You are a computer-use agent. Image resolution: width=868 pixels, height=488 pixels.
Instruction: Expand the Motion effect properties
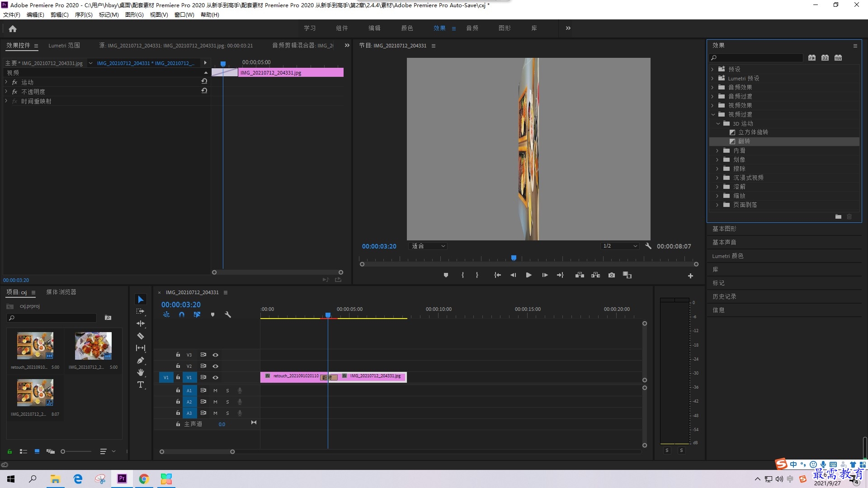point(6,82)
